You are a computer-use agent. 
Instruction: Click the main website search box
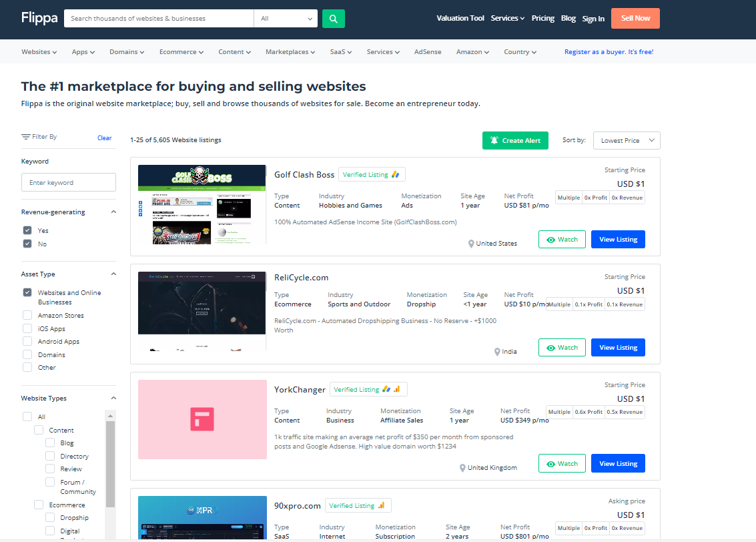(x=159, y=19)
